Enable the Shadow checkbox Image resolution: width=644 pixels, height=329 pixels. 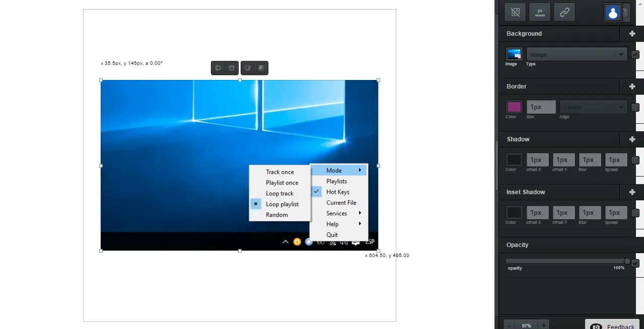[x=635, y=160]
